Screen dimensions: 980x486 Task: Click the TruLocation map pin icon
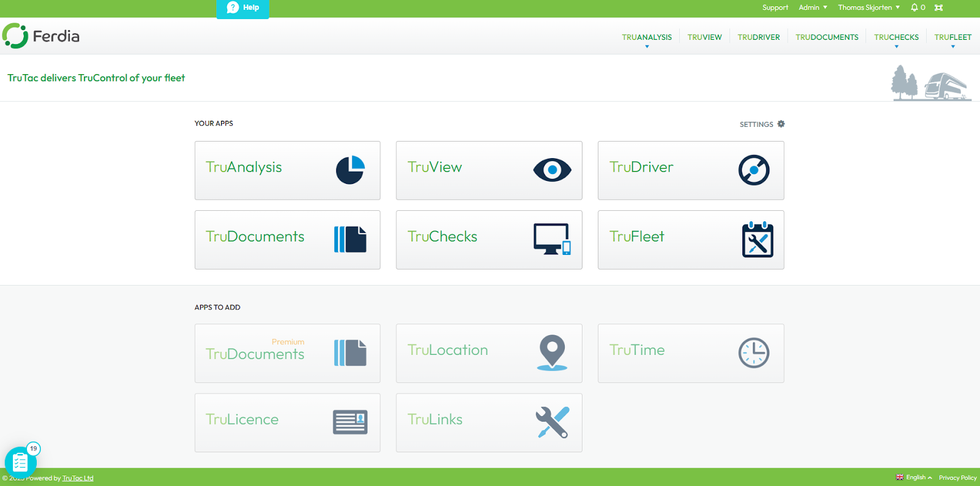click(552, 352)
